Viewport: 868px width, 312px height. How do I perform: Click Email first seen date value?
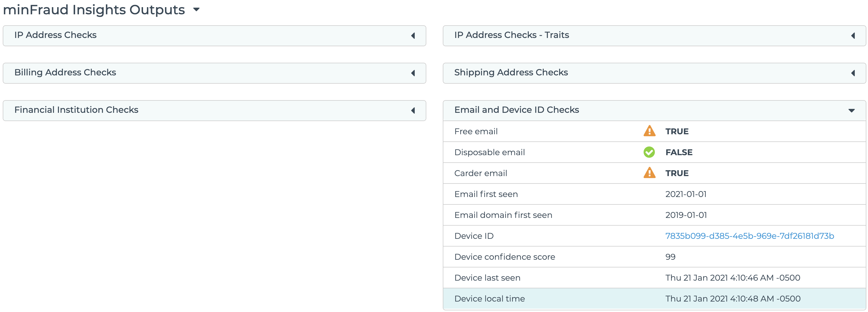(685, 194)
